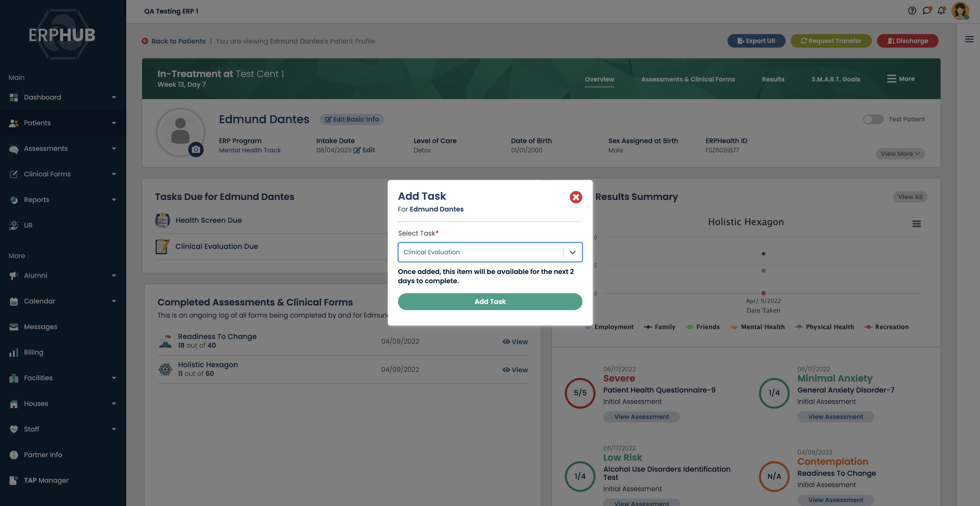Click the Back to Patients link
Image resolution: width=980 pixels, height=506 pixels.
point(178,41)
